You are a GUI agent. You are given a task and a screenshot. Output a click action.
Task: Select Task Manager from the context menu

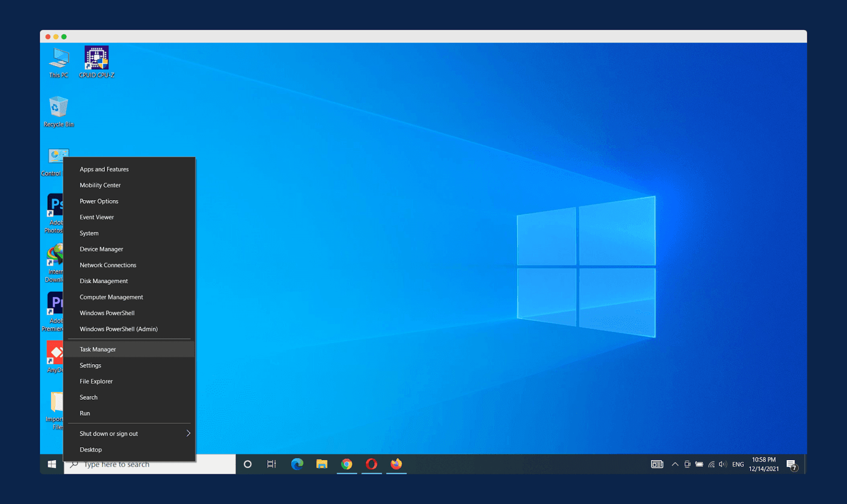[97, 349]
